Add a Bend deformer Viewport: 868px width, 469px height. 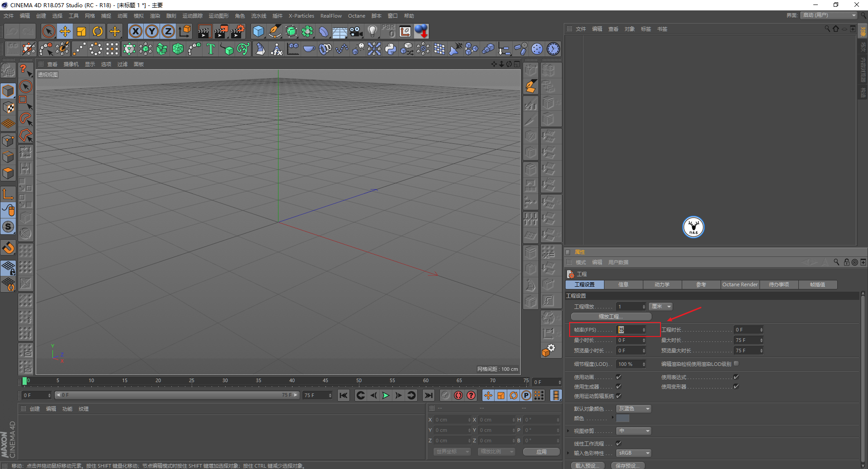324,31
